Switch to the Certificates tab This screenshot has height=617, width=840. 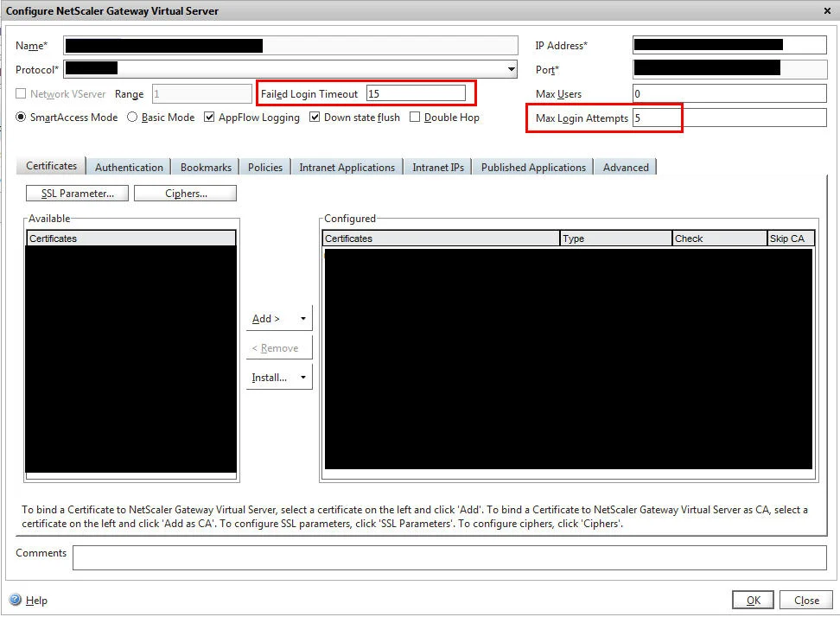[x=52, y=166]
